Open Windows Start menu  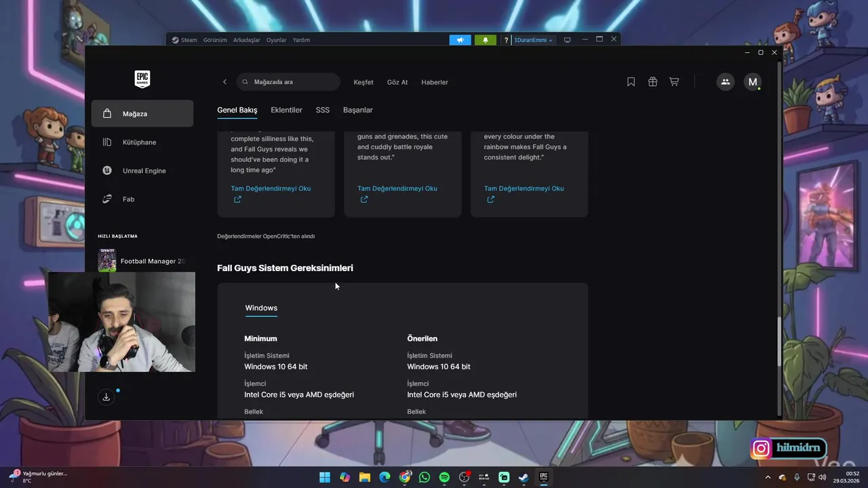coord(325,477)
